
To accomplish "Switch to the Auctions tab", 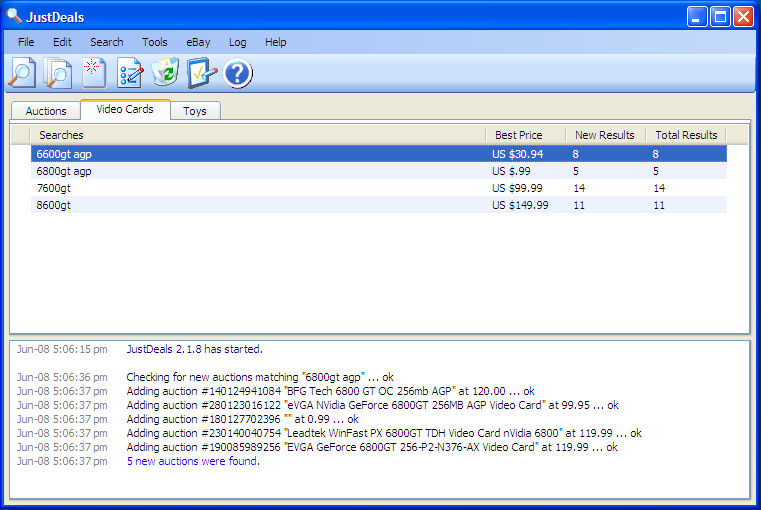I will [46, 111].
